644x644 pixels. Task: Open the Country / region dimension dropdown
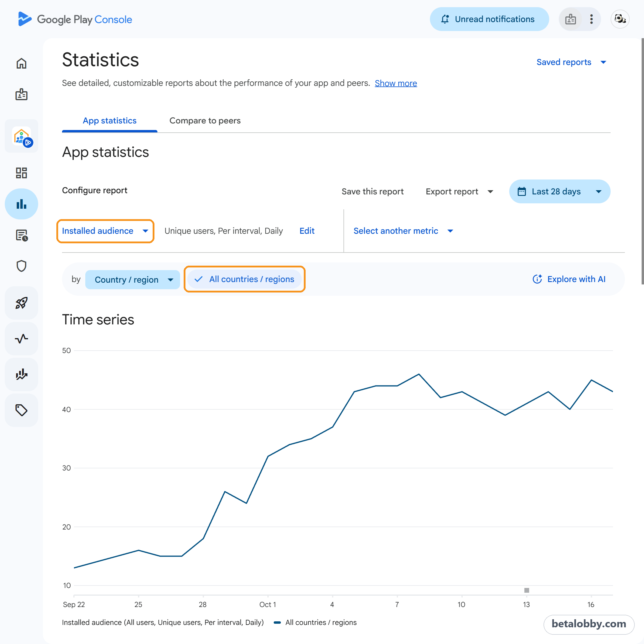[133, 279]
